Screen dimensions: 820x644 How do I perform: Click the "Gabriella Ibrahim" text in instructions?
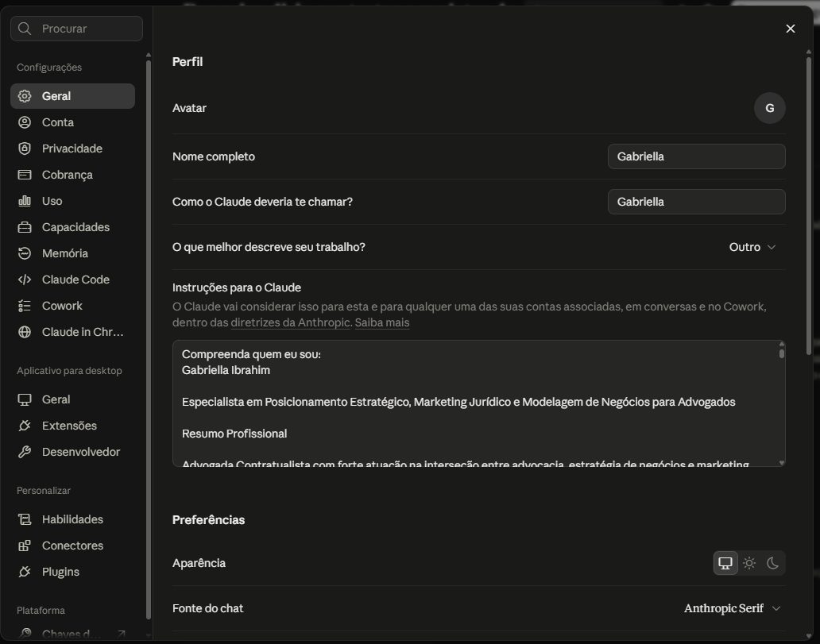click(226, 370)
